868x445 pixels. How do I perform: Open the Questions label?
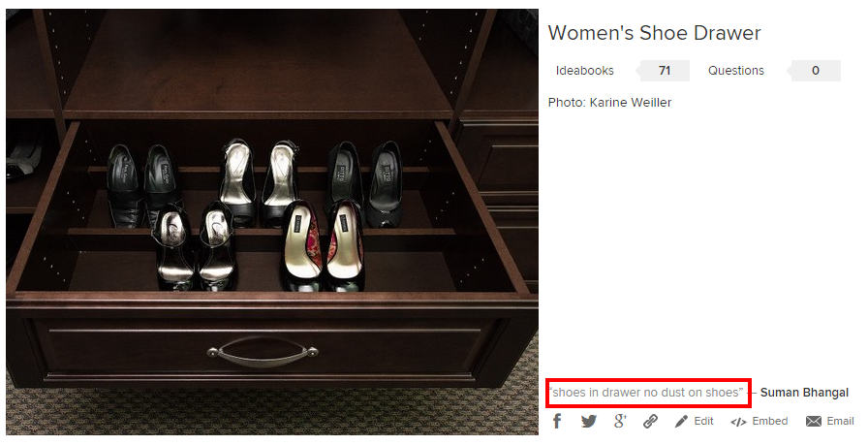736,71
